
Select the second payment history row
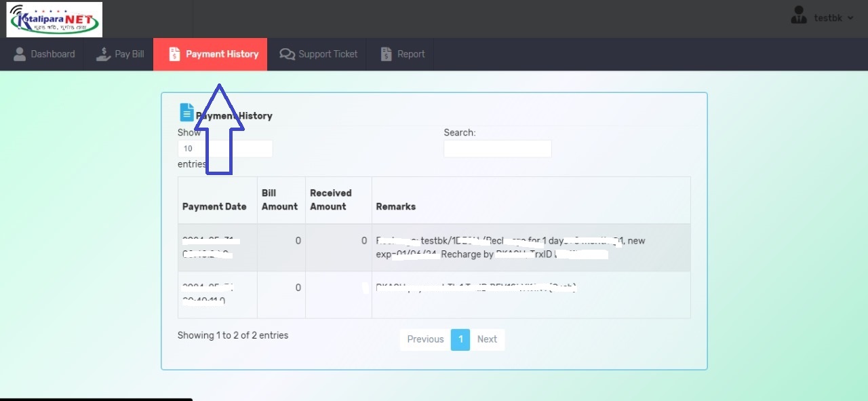tap(434, 294)
